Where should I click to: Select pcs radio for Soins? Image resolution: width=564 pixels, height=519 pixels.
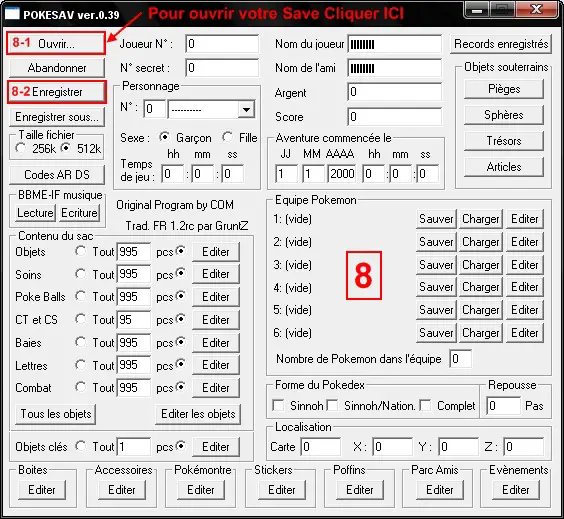coord(181,274)
